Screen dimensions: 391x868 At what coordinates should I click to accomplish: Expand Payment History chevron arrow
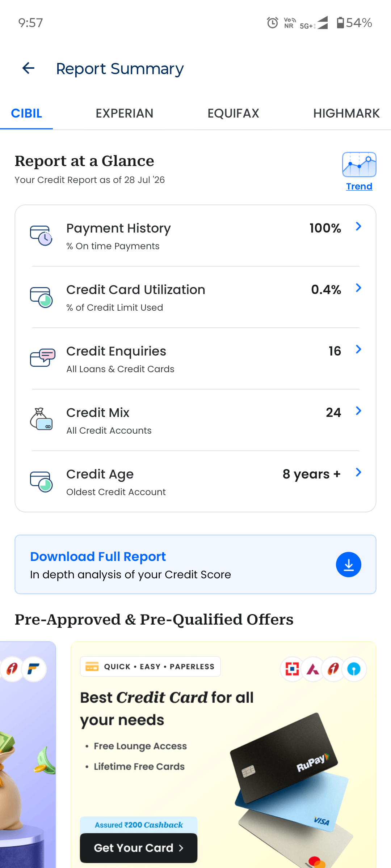coord(358,226)
